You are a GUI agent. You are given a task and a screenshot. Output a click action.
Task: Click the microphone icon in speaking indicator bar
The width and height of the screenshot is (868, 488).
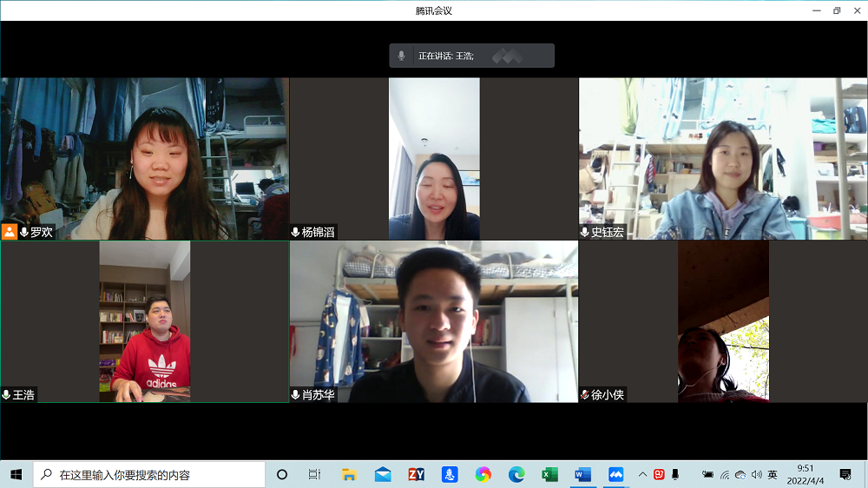(401, 56)
